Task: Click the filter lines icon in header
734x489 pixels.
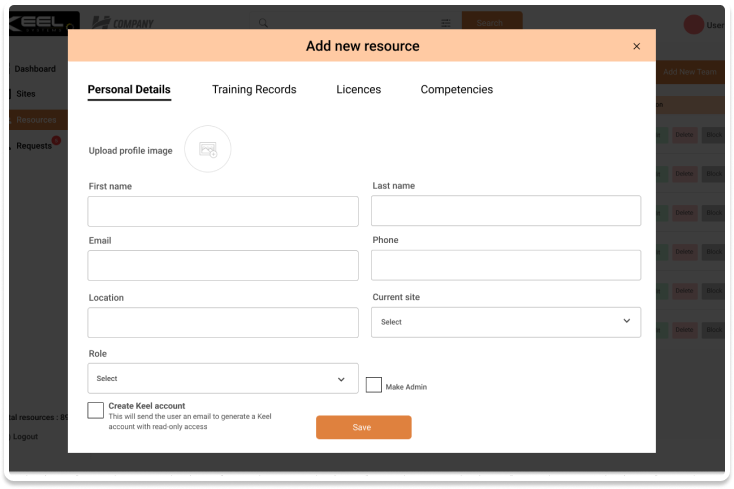Action: (445, 23)
